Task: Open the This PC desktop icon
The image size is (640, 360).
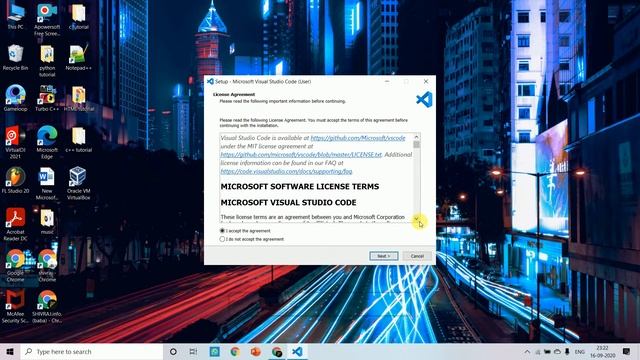Action: (15, 16)
